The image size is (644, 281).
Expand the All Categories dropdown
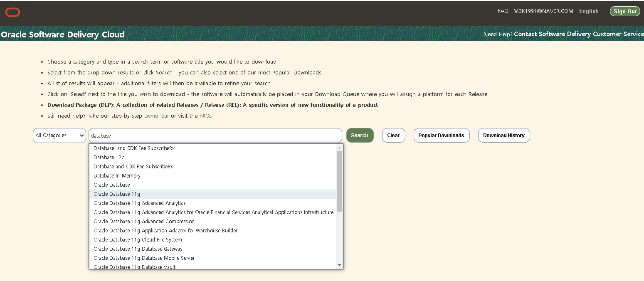pos(59,136)
